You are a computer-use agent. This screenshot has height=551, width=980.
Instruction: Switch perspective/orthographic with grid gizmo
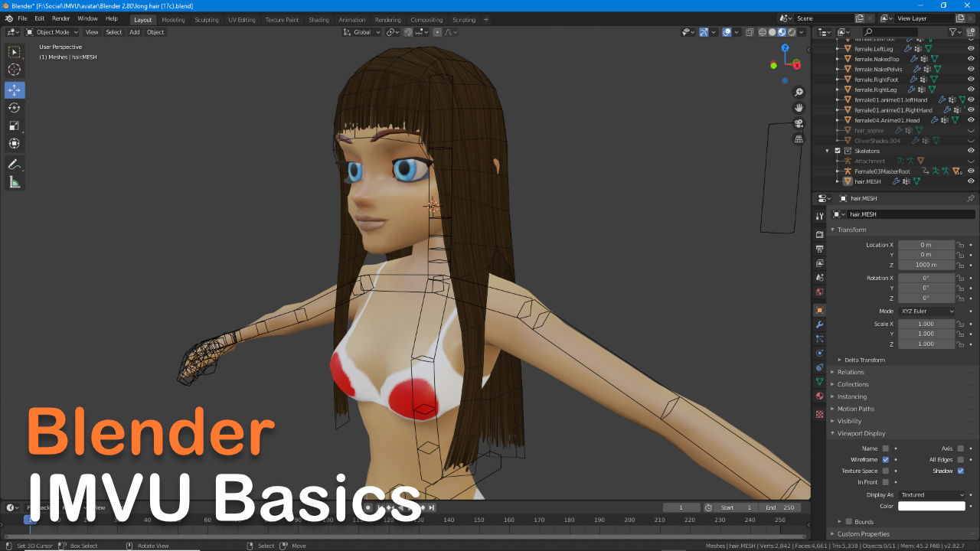pos(799,139)
